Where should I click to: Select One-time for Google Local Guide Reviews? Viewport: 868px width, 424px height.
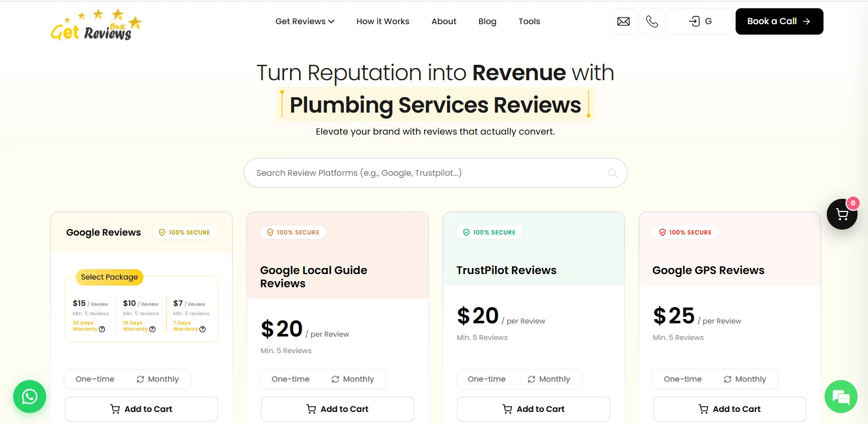click(x=291, y=379)
